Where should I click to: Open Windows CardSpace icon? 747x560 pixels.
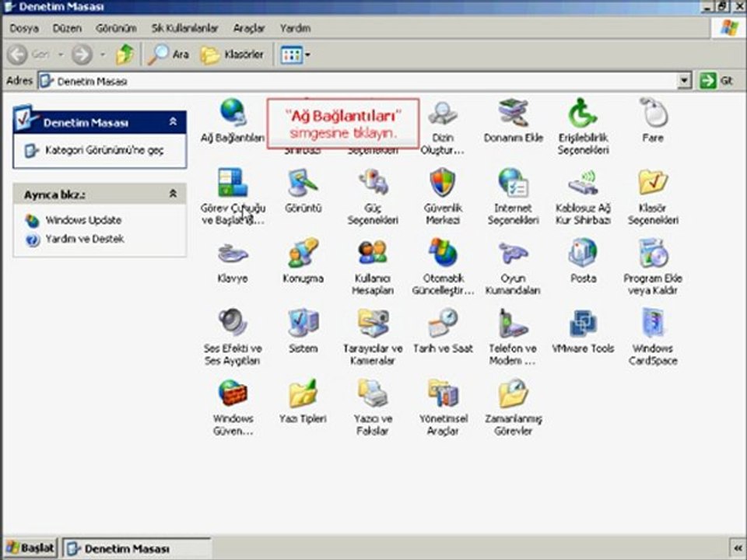pyautogui.click(x=653, y=323)
